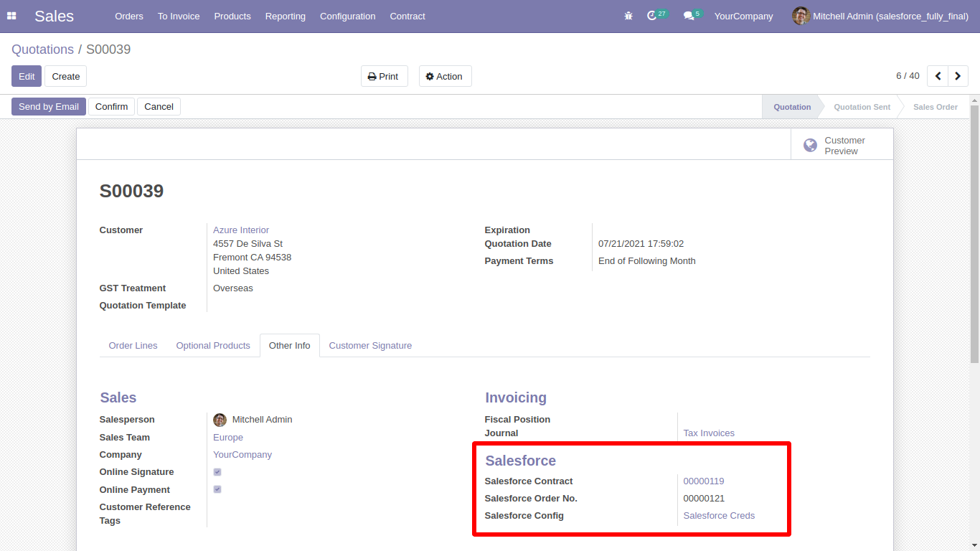Click Mitchell Admin avatar in top bar
Screen dimensions: 980x551
click(x=801, y=16)
